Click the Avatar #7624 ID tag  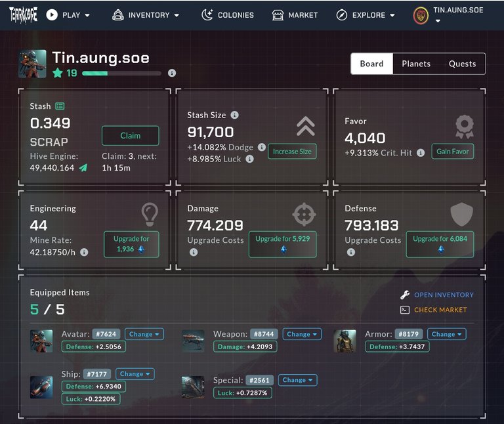(x=106, y=334)
